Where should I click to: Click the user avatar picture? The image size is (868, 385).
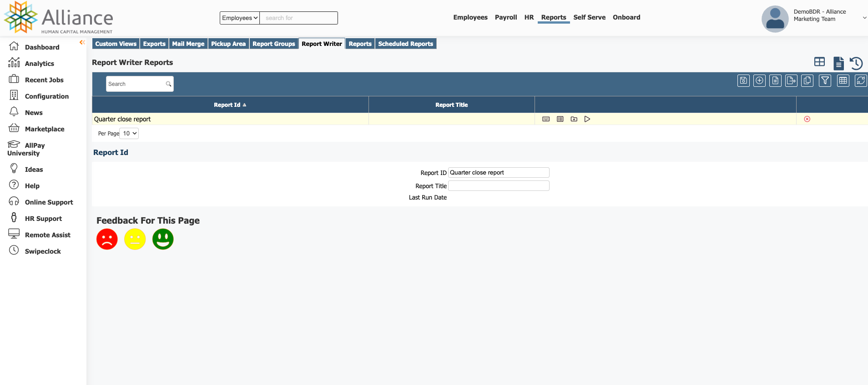point(775,19)
